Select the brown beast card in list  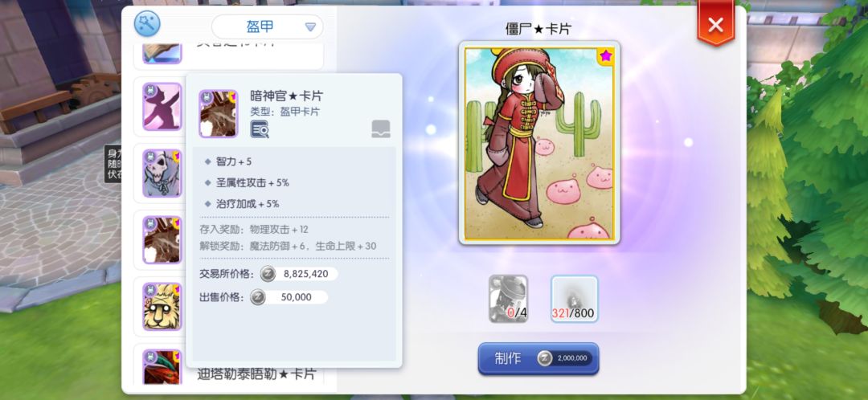pos(162,239)
